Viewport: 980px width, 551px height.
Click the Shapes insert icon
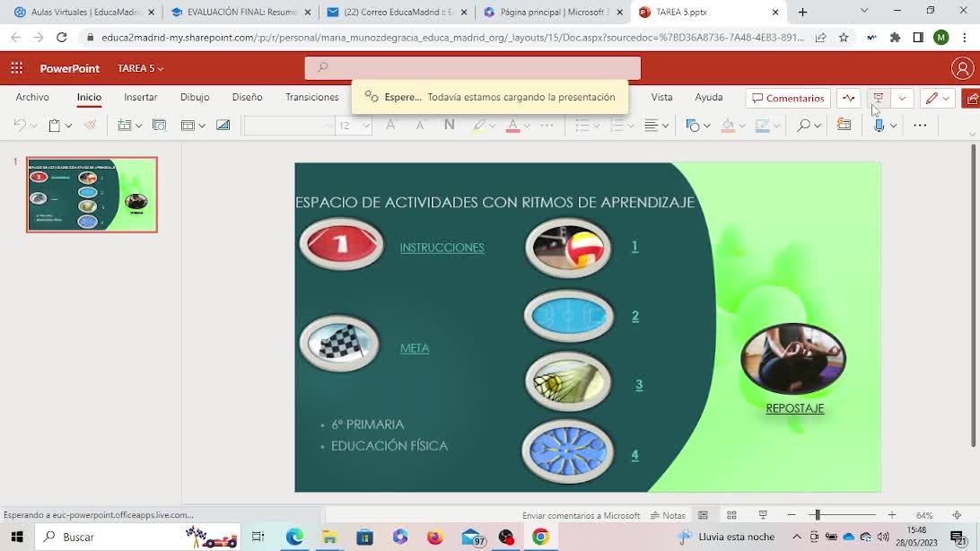pos(693,126)
